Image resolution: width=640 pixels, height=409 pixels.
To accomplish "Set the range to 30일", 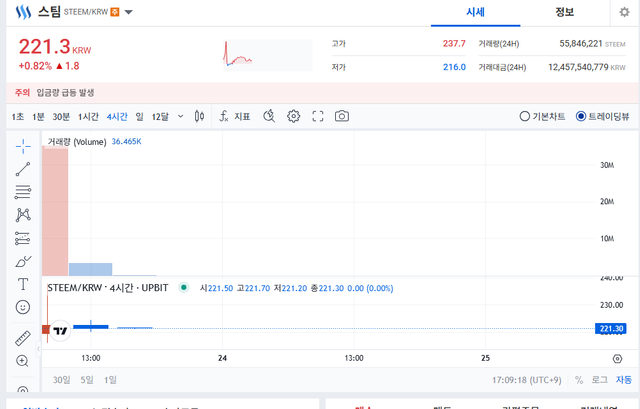I will (61, 380).
